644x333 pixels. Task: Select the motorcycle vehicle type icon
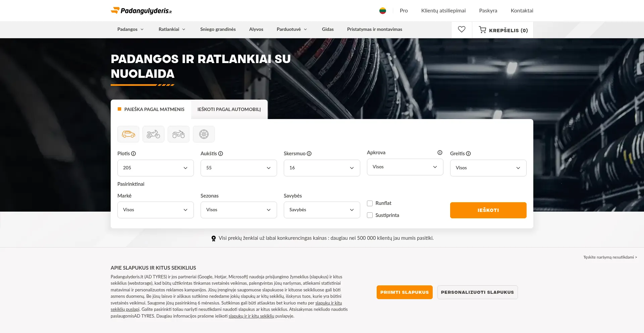(153, 134)
